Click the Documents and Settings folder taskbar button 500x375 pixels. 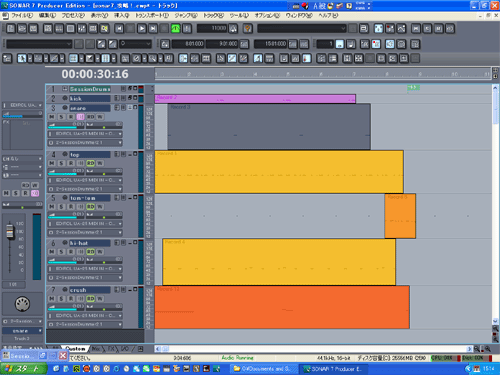tap(263, 369)
